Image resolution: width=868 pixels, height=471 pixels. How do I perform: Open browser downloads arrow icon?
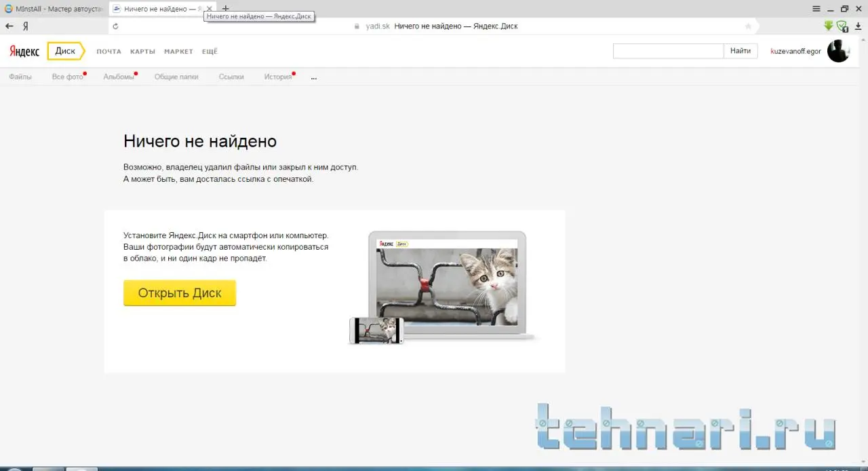858,26
